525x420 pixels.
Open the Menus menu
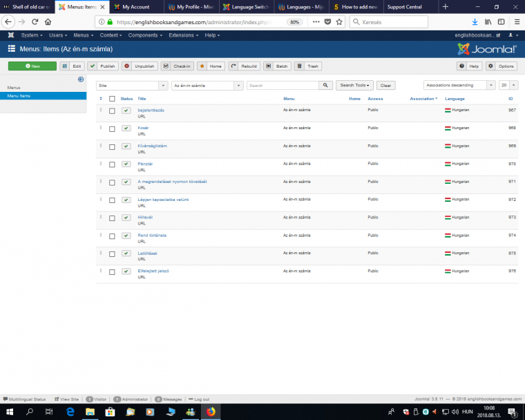83,35
